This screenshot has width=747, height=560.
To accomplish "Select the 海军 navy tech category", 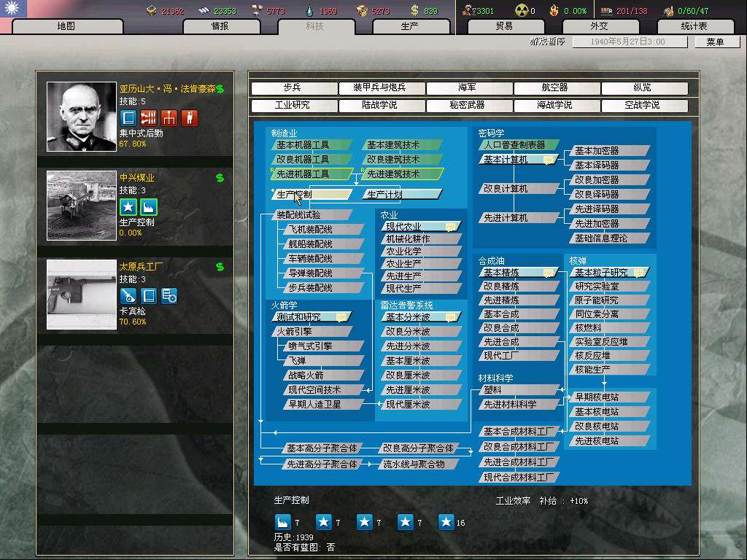I will pyautogui.click(x=469, y=88).
